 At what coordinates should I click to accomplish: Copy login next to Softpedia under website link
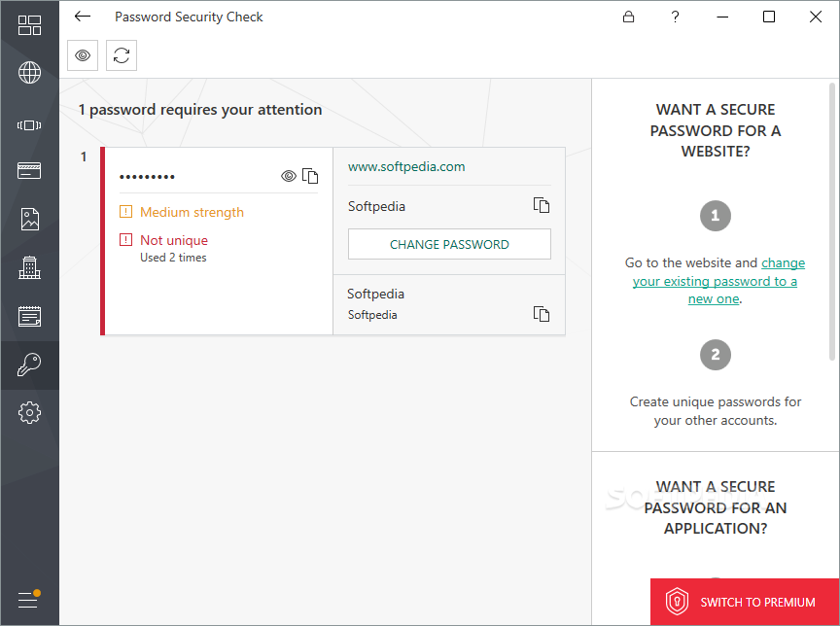tap(542, 205)
